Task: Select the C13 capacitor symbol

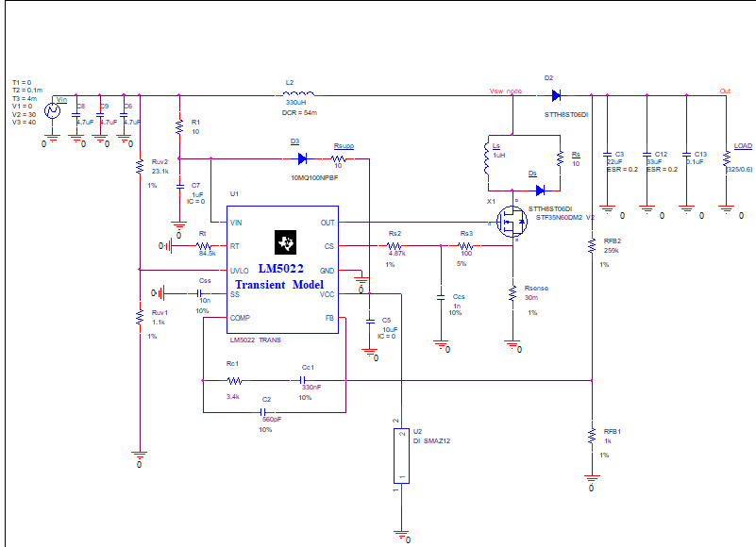Action: [x=686, y=155]
